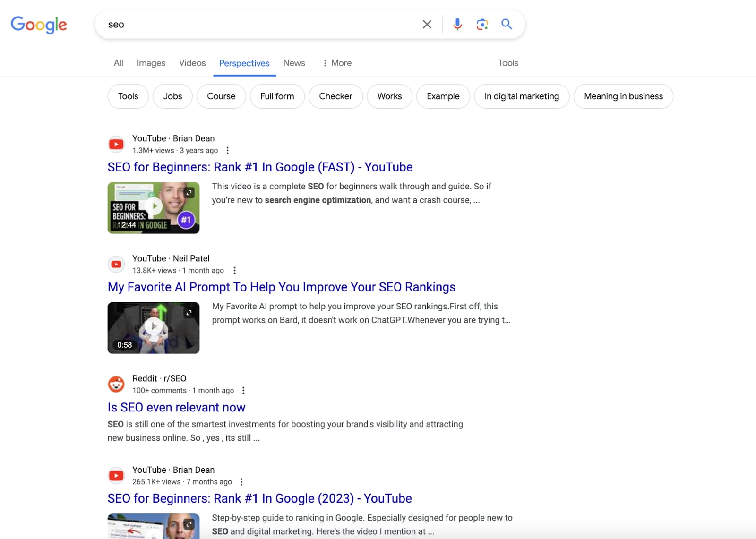
Task: Open options menu for 7 months ago result
Action: pos(242,482)
